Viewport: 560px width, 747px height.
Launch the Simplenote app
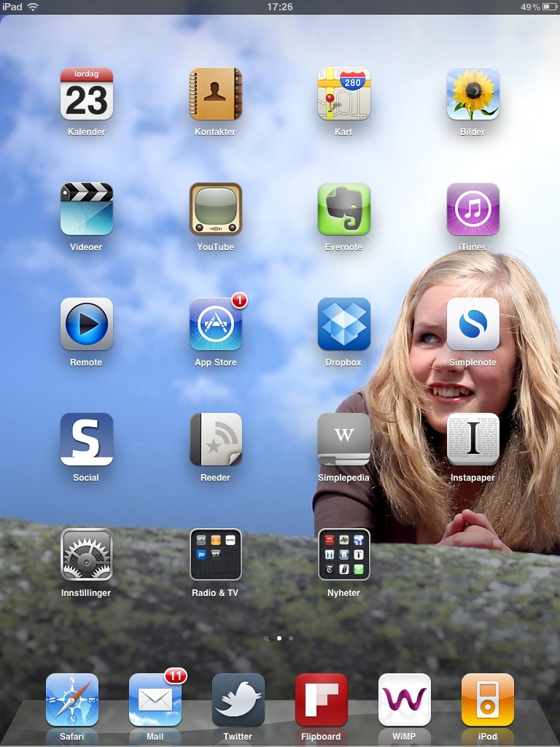point(472,324)
